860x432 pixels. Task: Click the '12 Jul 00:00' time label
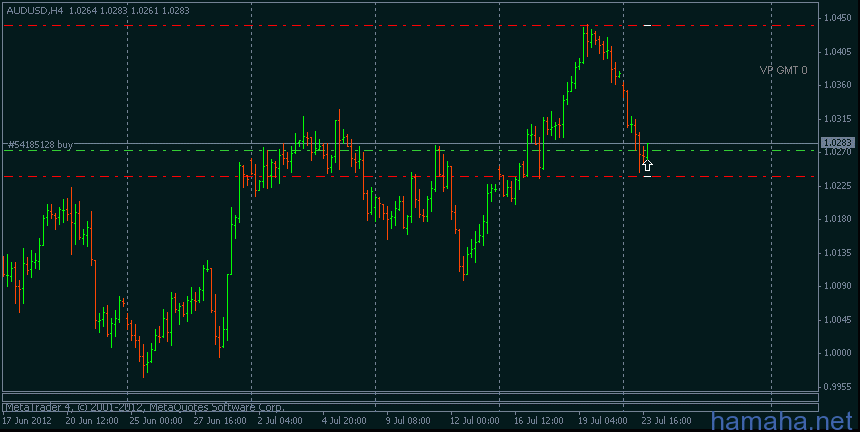(474, 420)
